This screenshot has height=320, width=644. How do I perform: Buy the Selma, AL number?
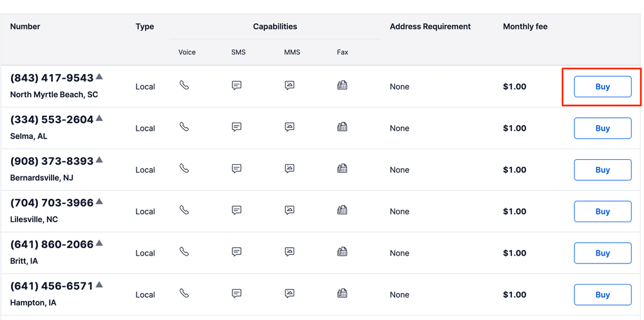[602, 128]
